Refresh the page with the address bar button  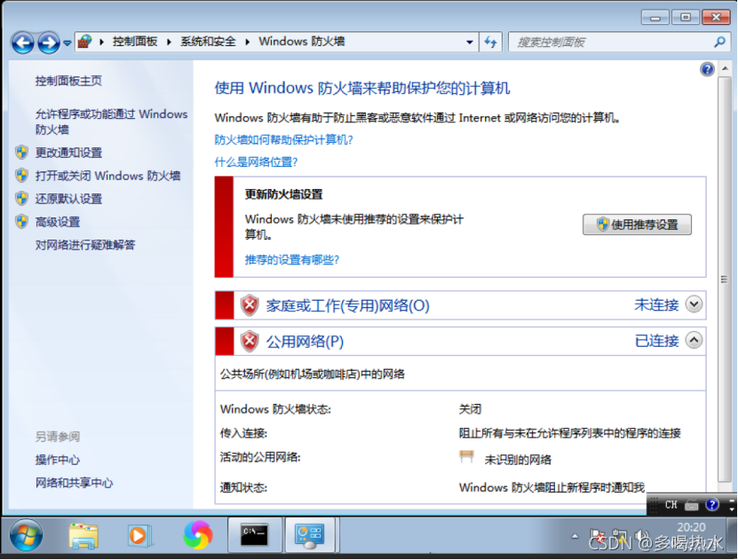pos(490,42)
